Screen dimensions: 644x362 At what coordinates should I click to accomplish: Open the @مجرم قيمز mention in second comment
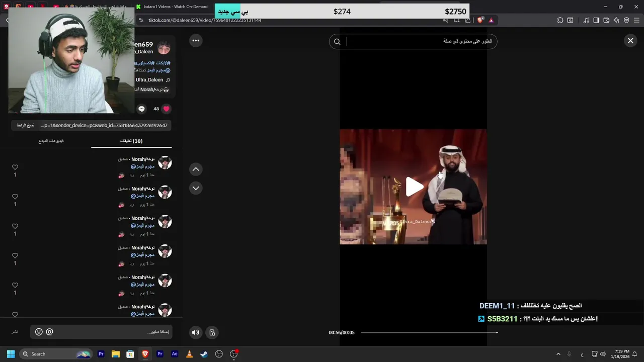pyautogui.click(x=143, y=196)
